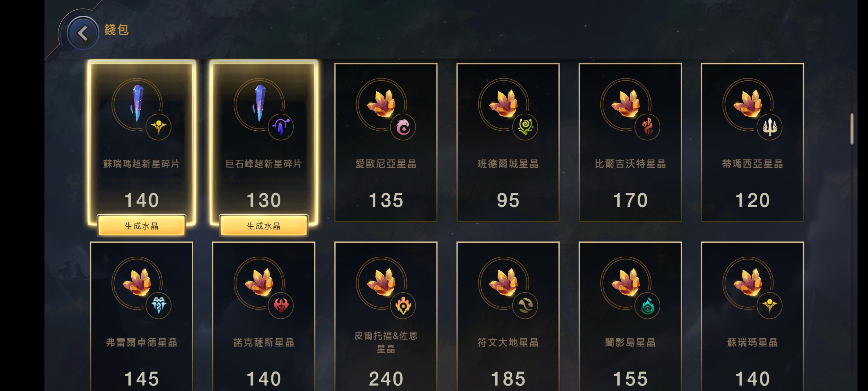This screenshot has height=391, width=868.
Task: Click the 蒂瑪西亞 white wings region emblem
Action: point(770,127)
